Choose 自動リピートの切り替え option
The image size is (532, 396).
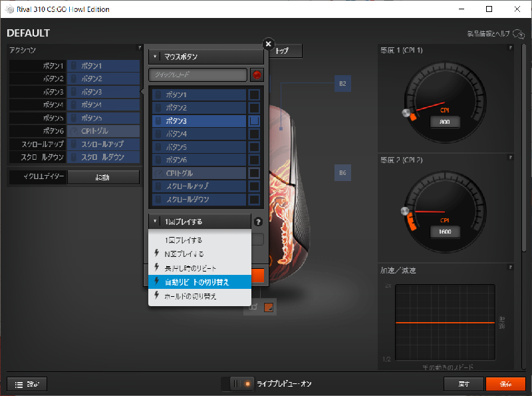coord(200,282)
